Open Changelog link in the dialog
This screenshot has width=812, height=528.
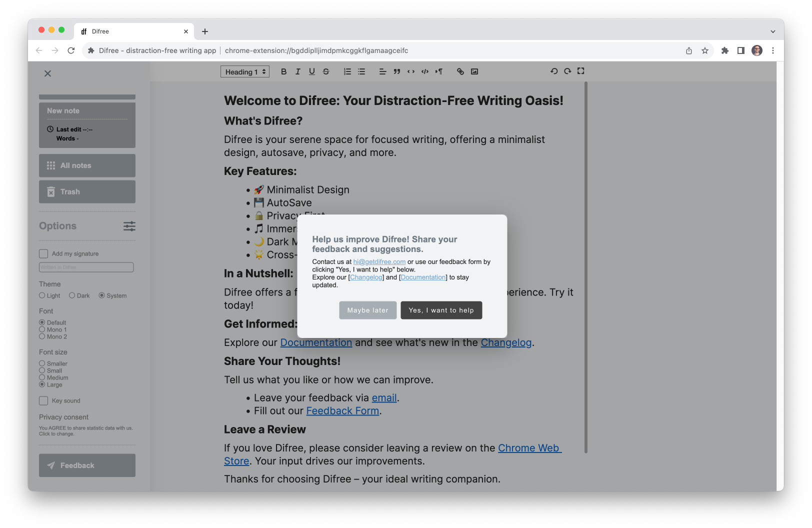pos(366,277)
